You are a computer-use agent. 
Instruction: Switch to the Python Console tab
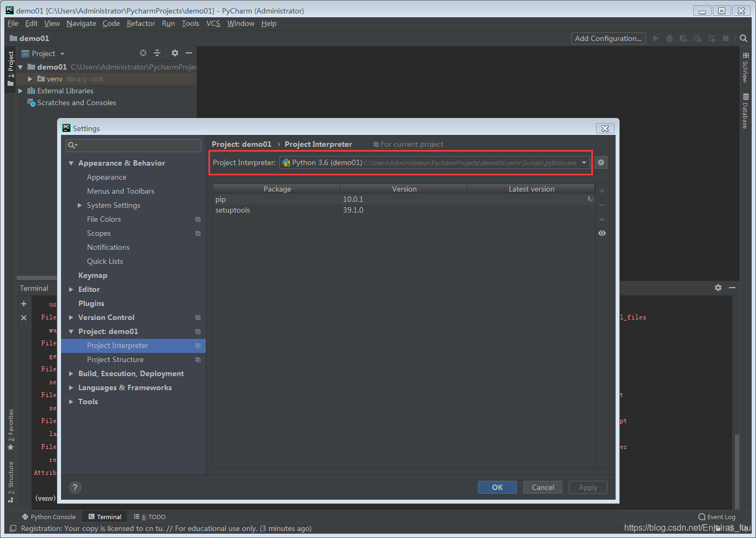coord(49,517)
